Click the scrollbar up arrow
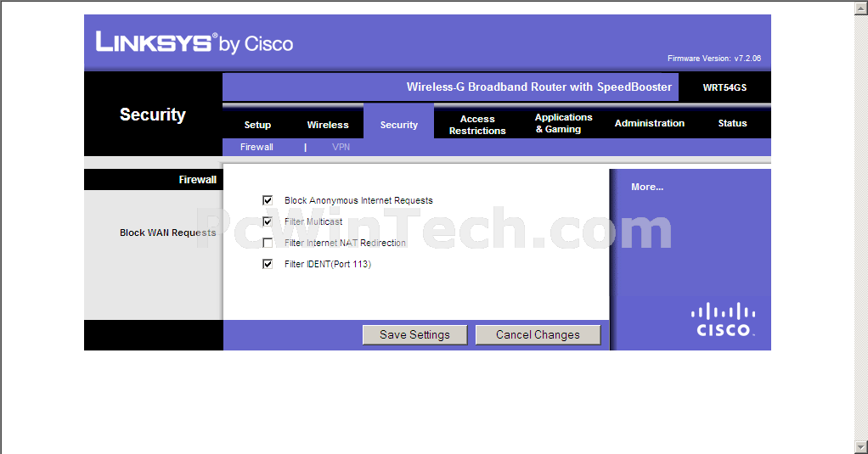Screen dimensions: 868x454 [x=861, y=7]
